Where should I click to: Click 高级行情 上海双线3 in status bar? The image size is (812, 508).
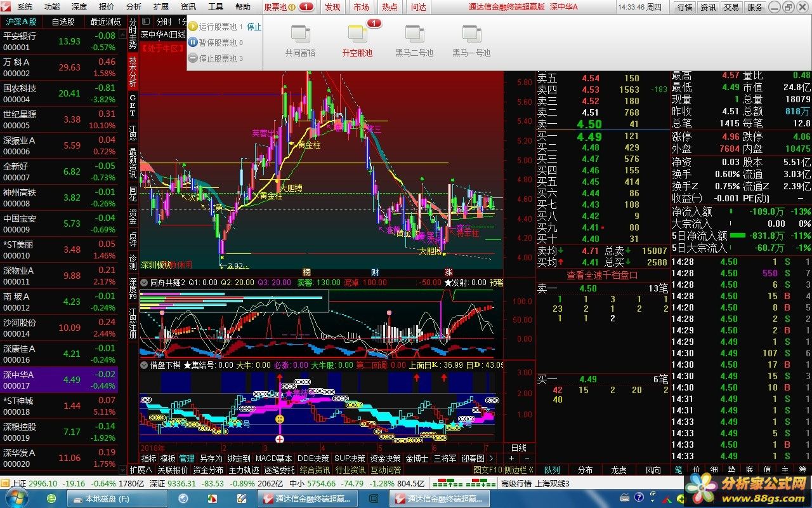coord(535,483)
